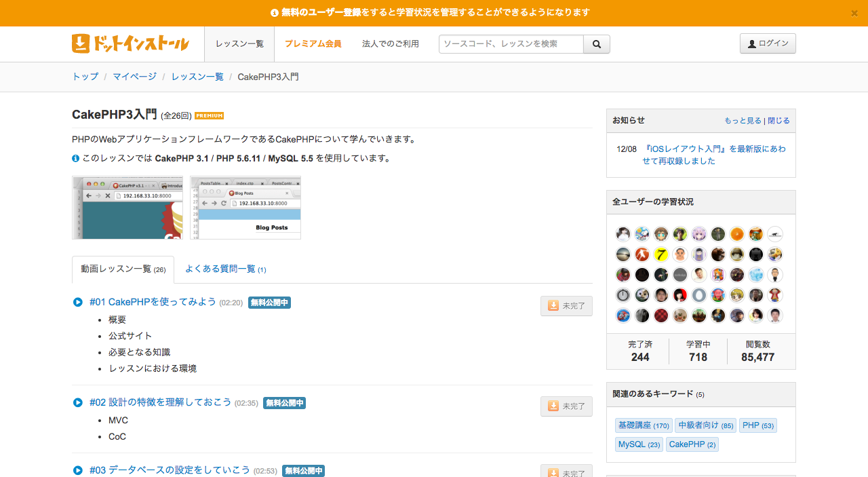Toggle the 未完了 button for lesson #02
868x477 pixels.
(566, 406)
